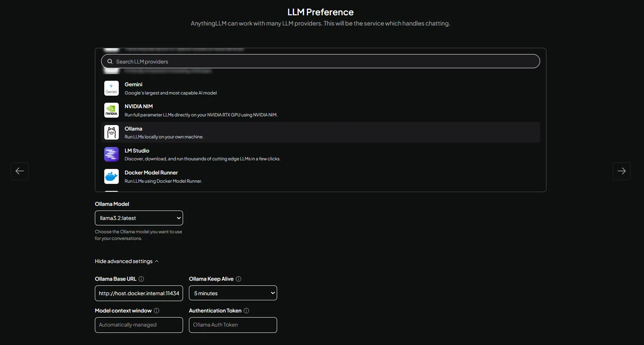Viewport: 644px width, 345px height.
Task: Click the Search LLM providers field
Action: 321,61
